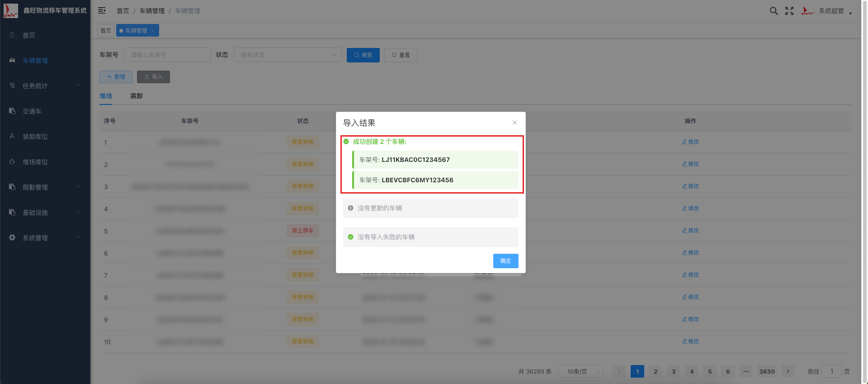Click 修改 in row 3
This screenshot has width=868, height=384.
pos(690,186)
